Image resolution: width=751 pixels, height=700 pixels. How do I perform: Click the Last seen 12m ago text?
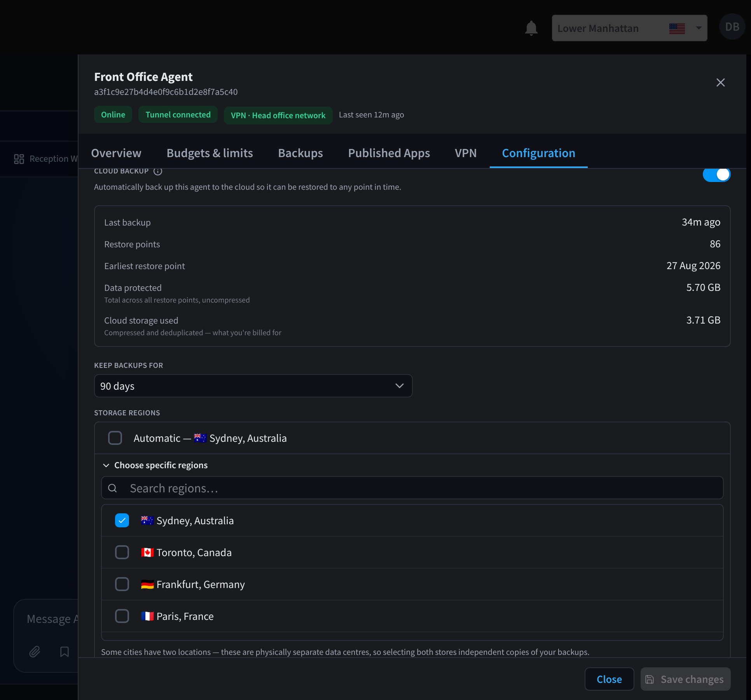pos(372,115)
